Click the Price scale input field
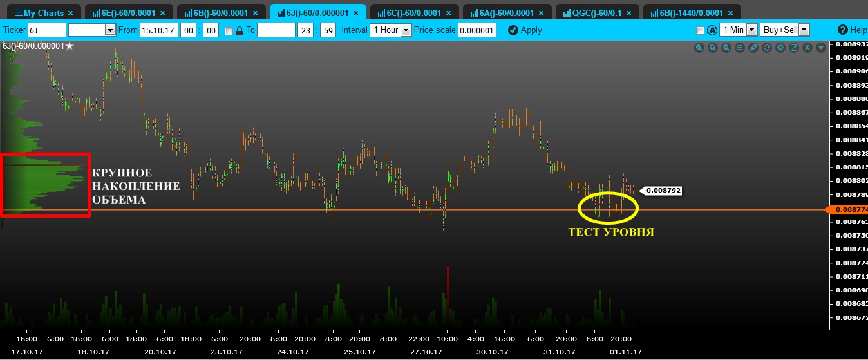Image resolution: width=868 pixels, height=360 pixels. coord(476,30)
